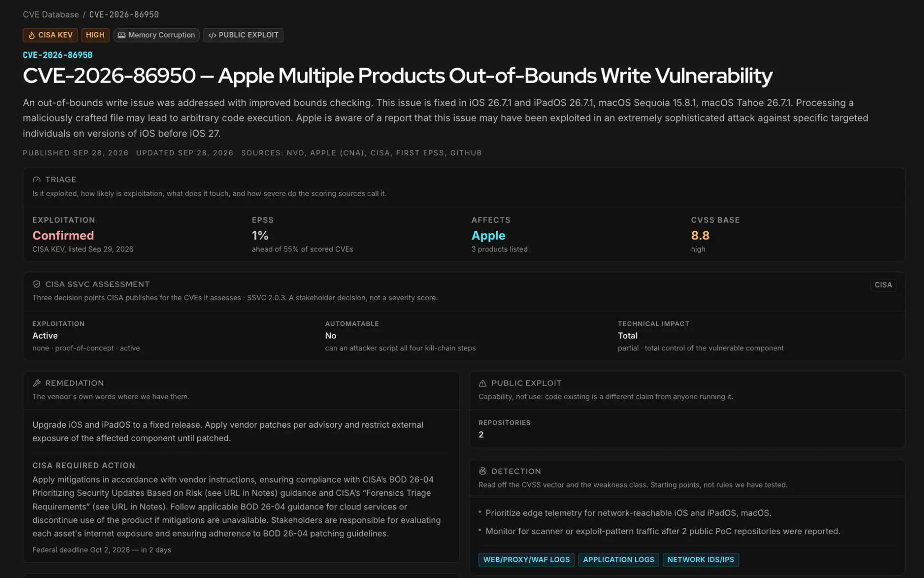Click 'CISA KEV, listed Sep 29, 2026' text
924x578 pixels.
click(x=83, y=249)
